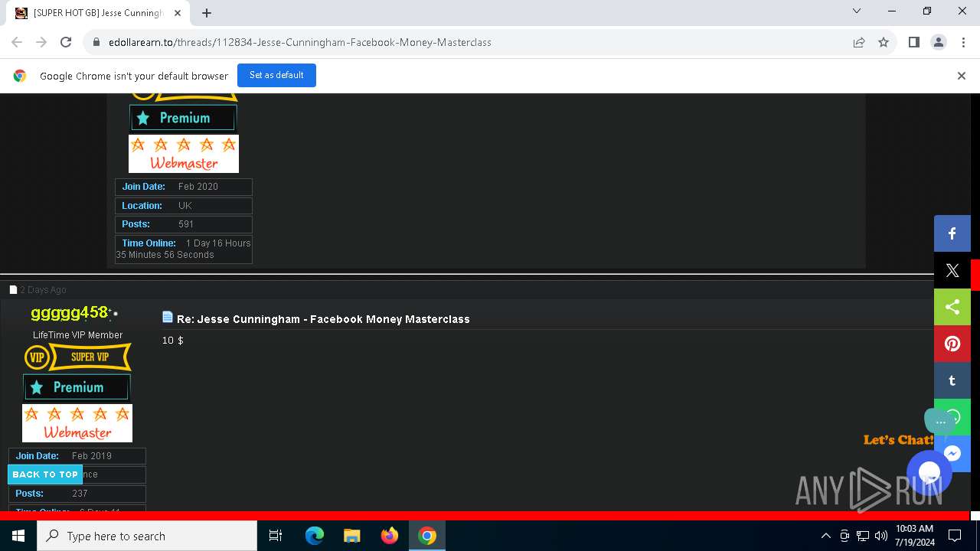Click Posts '591' value
The image size is (980, 551).
click(186, 224)
